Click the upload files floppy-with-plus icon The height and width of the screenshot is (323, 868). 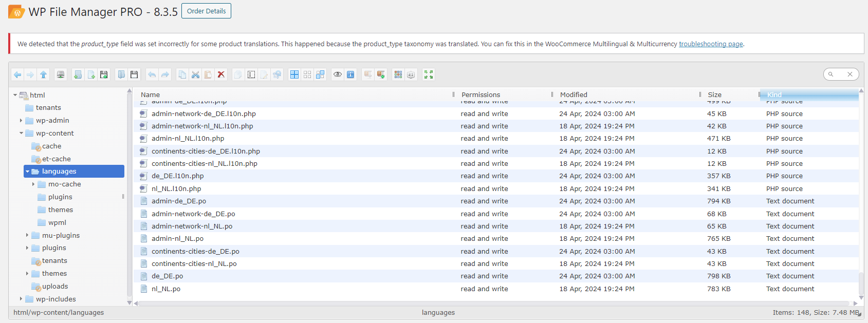(x=104, y=74)
